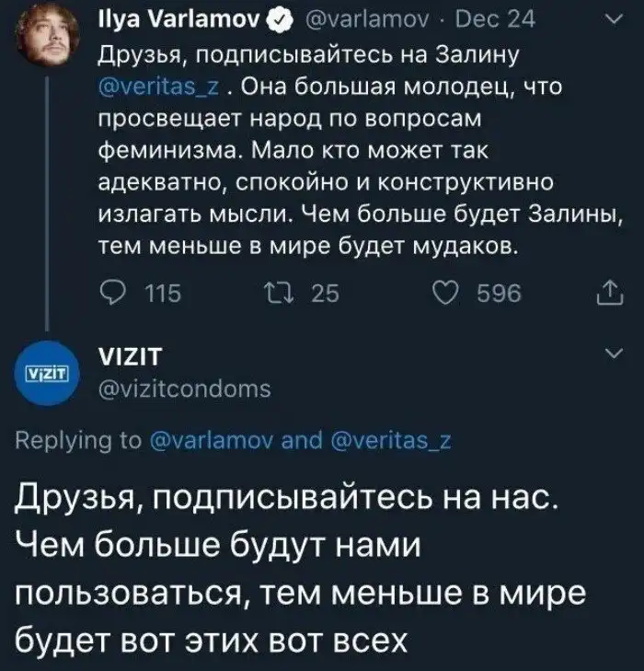Expand the options chevron on Varlamov's tweet
Viewport: 644px width, 671px height.
(x=612, y=18)
